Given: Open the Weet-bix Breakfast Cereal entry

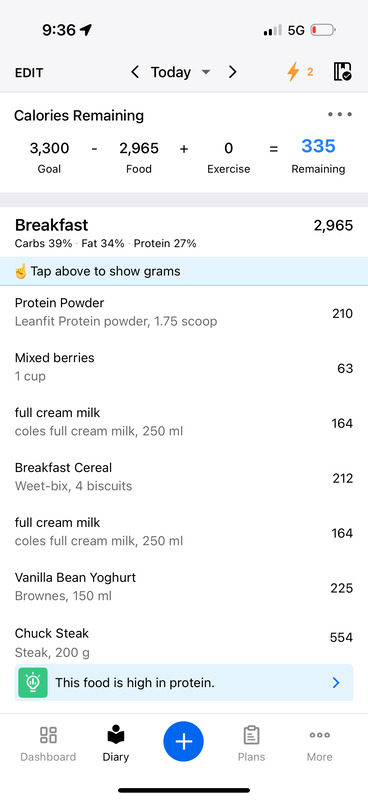Looking at the screenshot, I should [x=184, y=478].
